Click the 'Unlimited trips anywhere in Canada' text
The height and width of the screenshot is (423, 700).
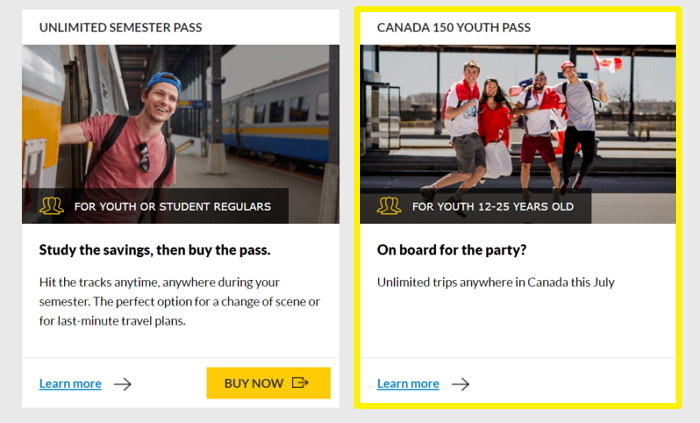[x=495, y=282]
